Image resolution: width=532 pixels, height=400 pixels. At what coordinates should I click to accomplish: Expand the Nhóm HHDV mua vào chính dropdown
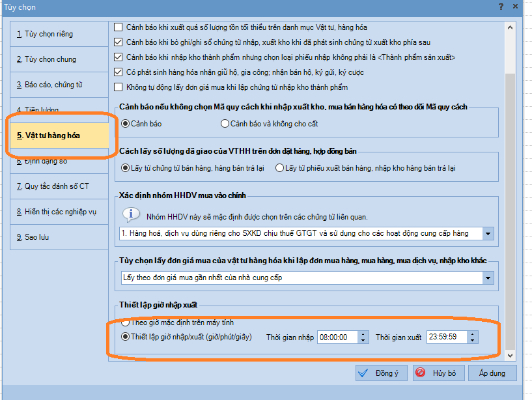[488, 233]
